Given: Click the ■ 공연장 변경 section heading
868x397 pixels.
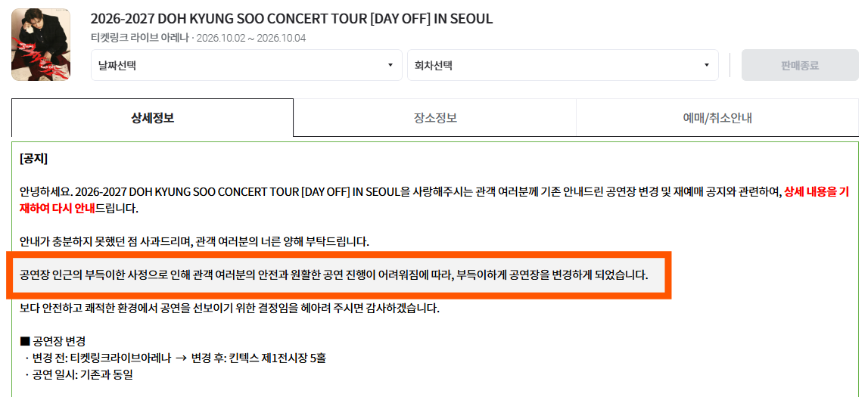Looking at the screenshot, I should click(x=52, y=340).
